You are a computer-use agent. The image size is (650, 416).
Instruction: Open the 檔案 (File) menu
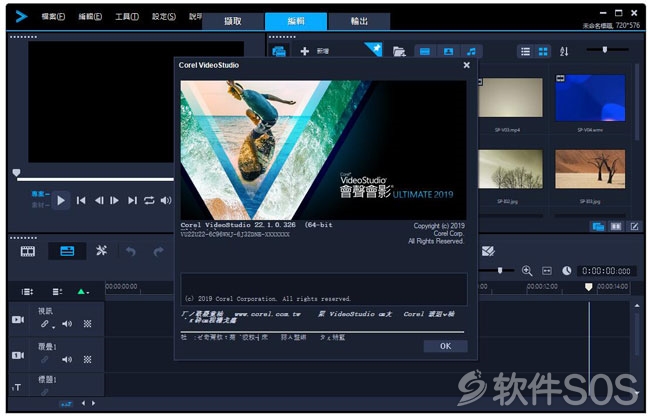click(x=53, y=17)
